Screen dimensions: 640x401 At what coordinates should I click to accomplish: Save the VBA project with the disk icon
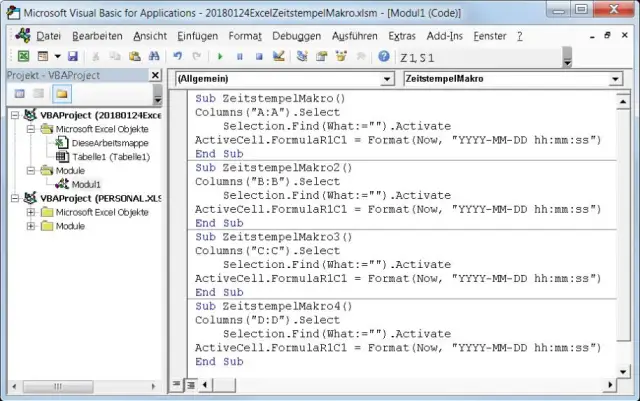(73, 57)
